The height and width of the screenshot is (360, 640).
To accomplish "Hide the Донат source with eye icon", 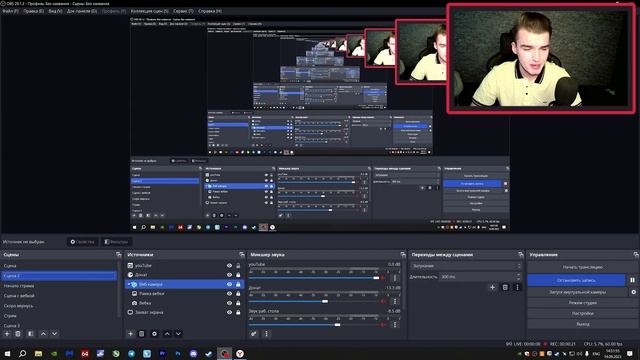I will 229,275.
